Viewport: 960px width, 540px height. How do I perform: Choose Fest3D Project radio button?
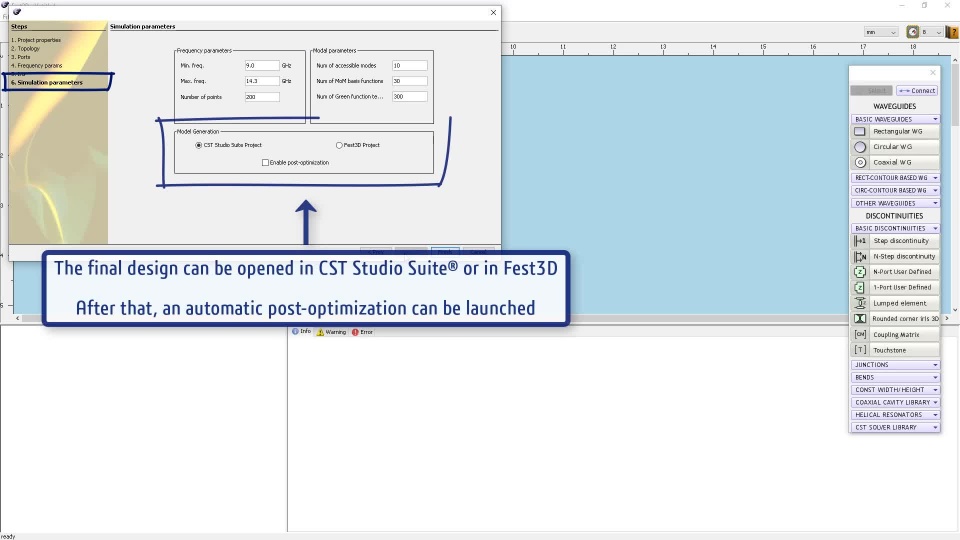[x=339, y=145]
